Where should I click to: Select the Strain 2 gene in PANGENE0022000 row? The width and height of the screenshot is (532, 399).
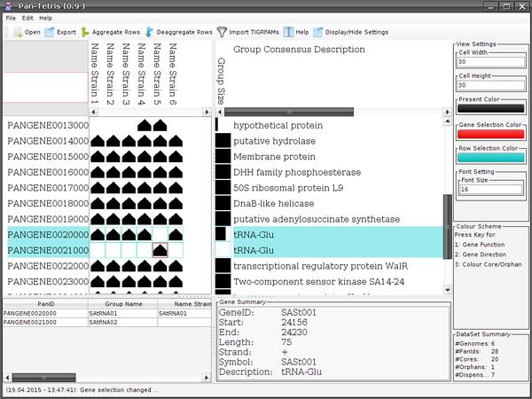click(x=113, y=266)
